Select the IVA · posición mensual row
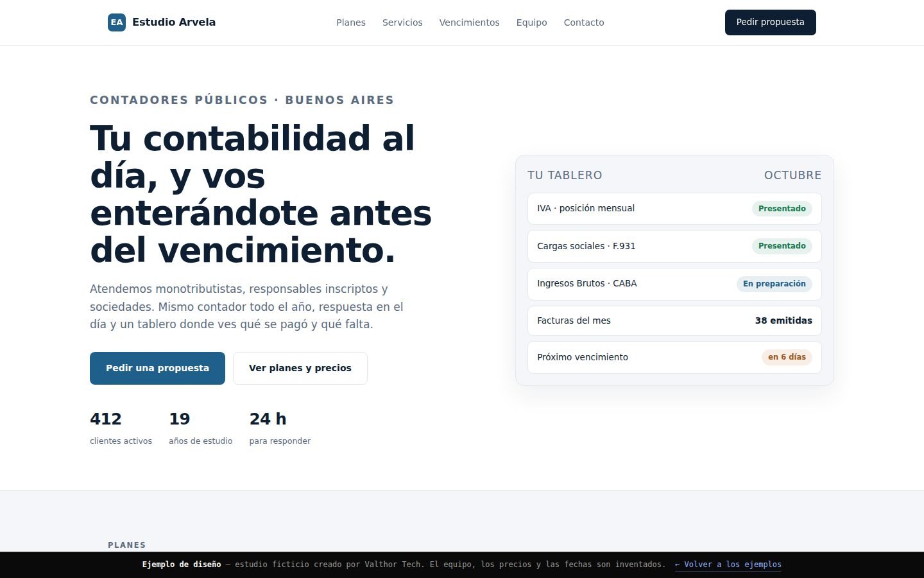The width and height of the screenshot is (924, 578). 674,209
